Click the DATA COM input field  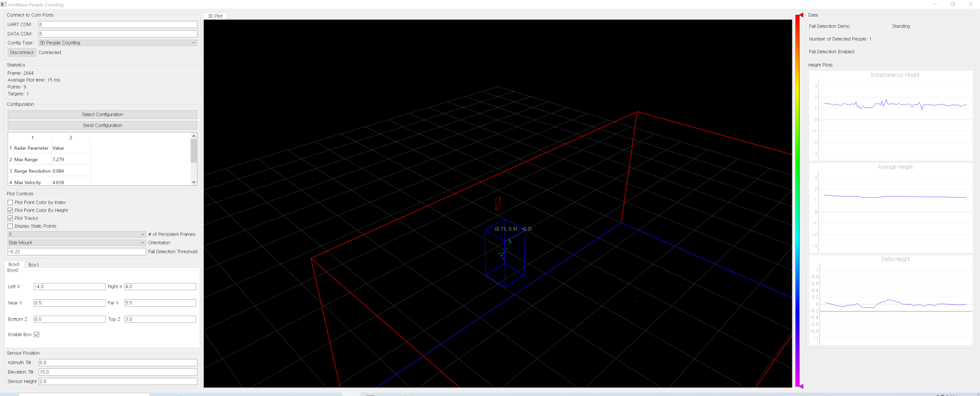(118, 34)
